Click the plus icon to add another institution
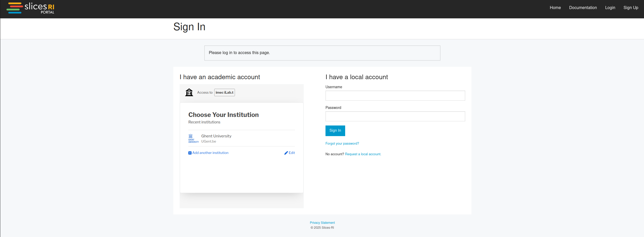 click(190, 153)
